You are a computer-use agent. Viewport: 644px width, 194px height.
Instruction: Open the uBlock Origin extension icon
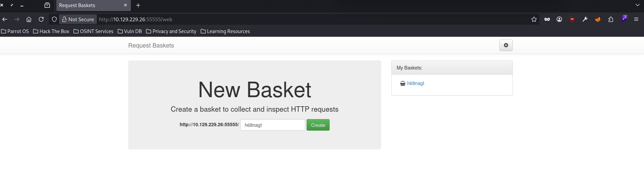point(572,19)
